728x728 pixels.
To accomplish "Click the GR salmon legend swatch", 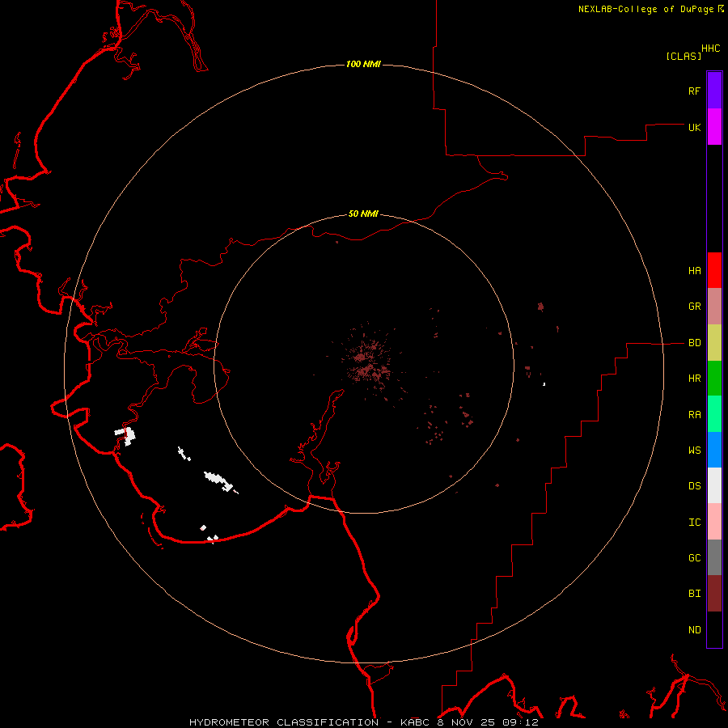I will 714,306.
